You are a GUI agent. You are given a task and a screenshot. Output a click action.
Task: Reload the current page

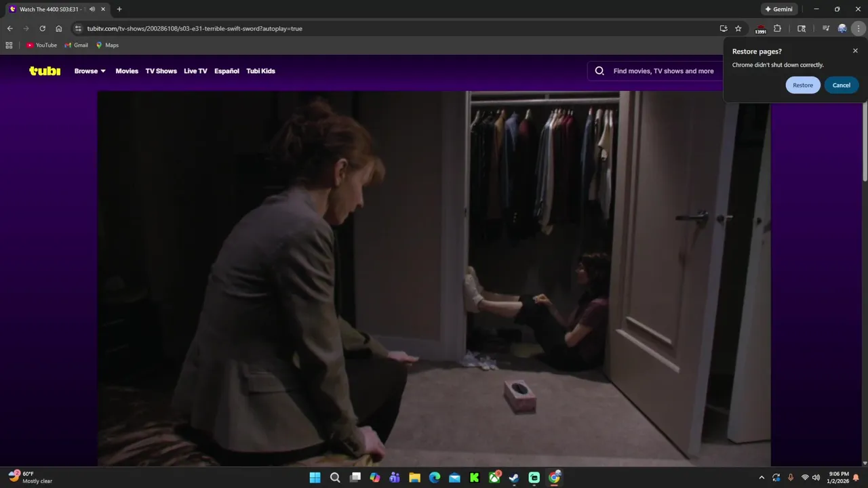[x=42, y=28]
